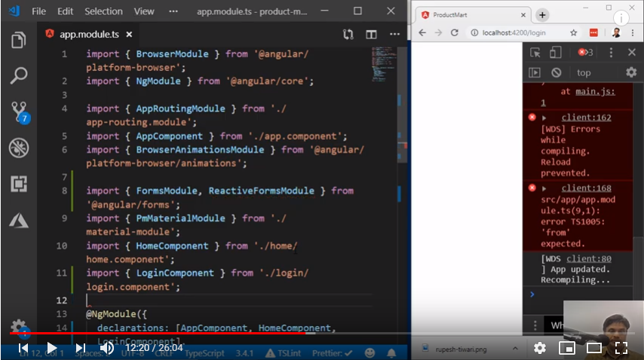Open the Azure view in activity bar
The height and width of the screenshot is (360, 644).
click(19, 220)
